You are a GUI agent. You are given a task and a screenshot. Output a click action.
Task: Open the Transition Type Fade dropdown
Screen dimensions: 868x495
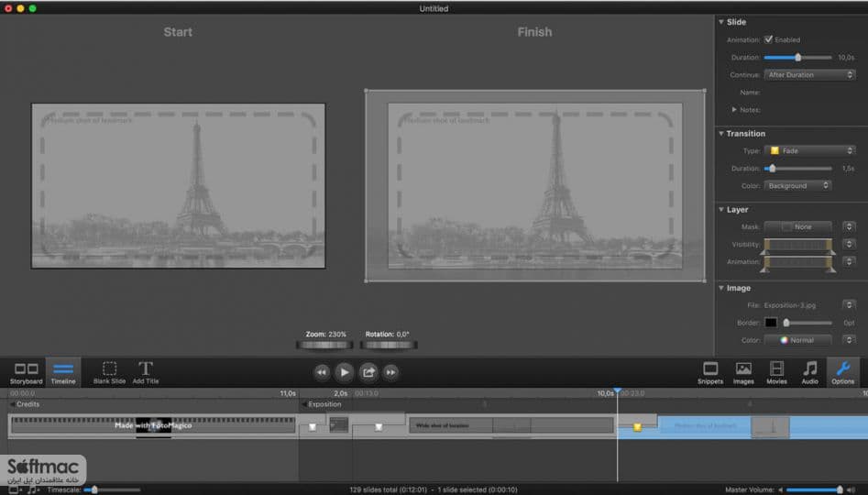pyautogui.click(x=809, y=150)
